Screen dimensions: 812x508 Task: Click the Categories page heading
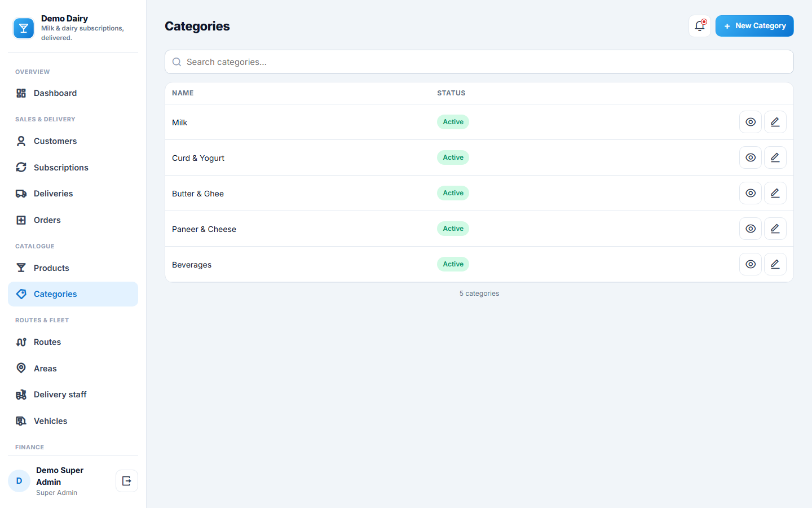tap(197, 26)
